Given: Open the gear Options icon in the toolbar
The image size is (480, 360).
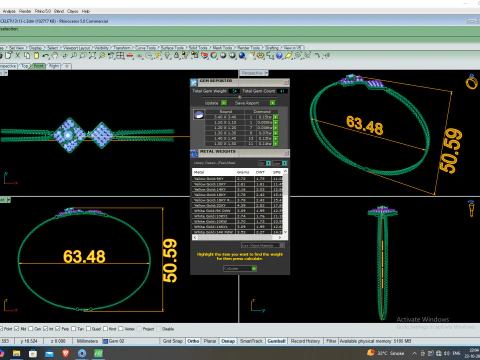Looking at the screenshot, I should tap(260, 56).
